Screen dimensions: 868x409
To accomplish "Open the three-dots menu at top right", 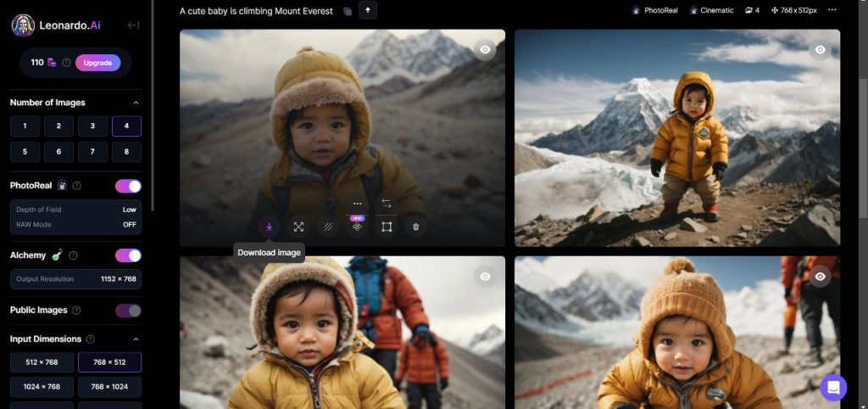I will point(832,10).
